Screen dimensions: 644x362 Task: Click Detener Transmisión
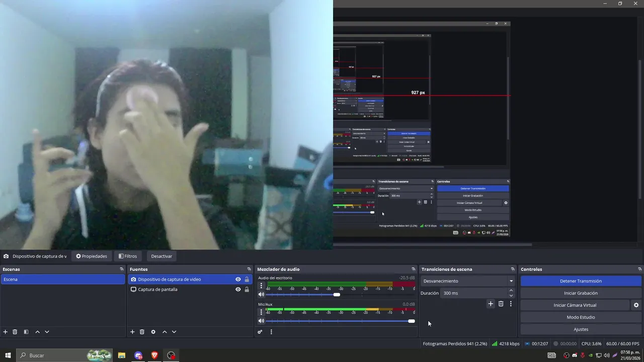581,281
